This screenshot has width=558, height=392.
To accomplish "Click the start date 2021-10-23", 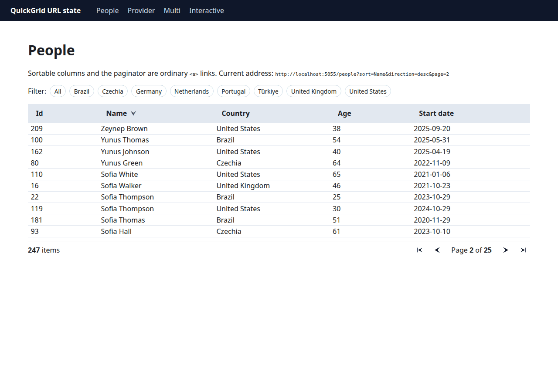I will (432, 186).
